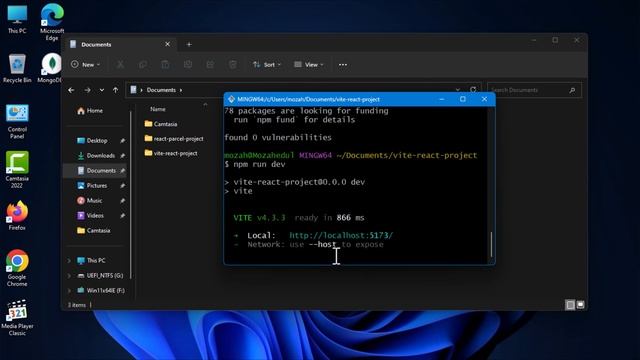Expand Win11x64E (F:) drive node
Screen dimensions: 640x360
click(x=69, y=291)
